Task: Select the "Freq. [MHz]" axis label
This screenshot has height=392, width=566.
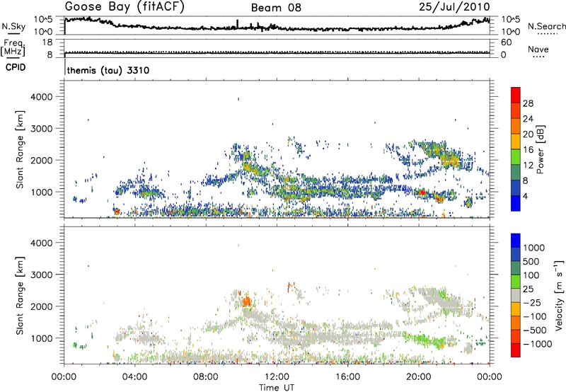Action: [x=13, y=48]
